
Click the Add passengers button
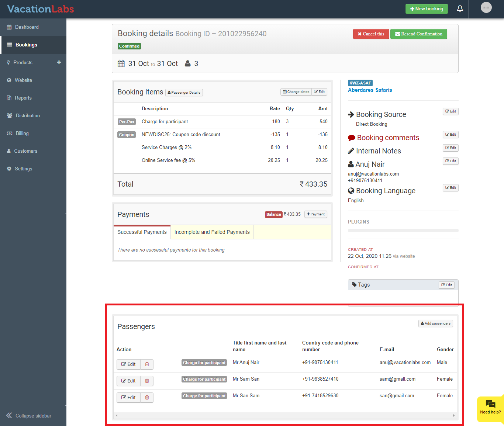435,323
